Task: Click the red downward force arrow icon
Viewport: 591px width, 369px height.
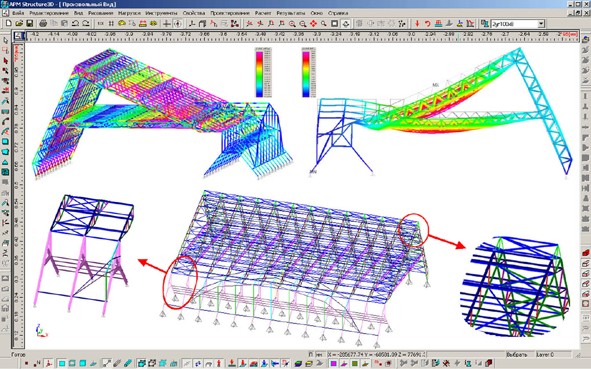Action: click(x=417, y=23)
